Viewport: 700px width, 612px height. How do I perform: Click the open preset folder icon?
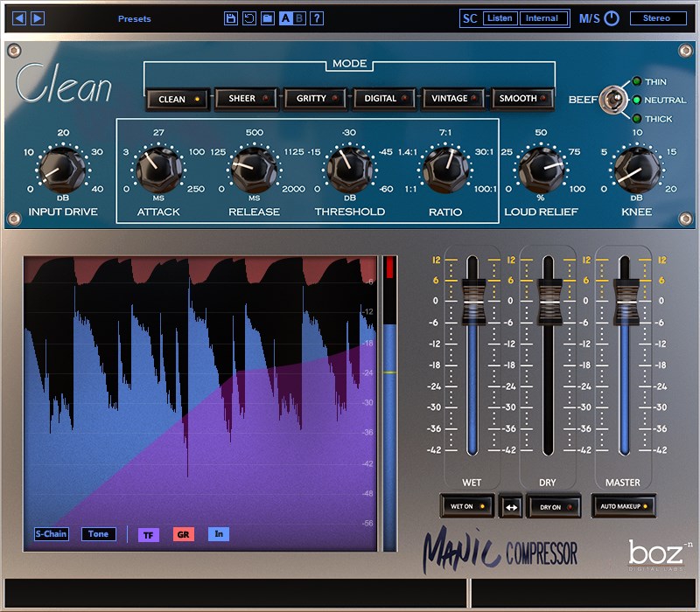coord(268,18)
